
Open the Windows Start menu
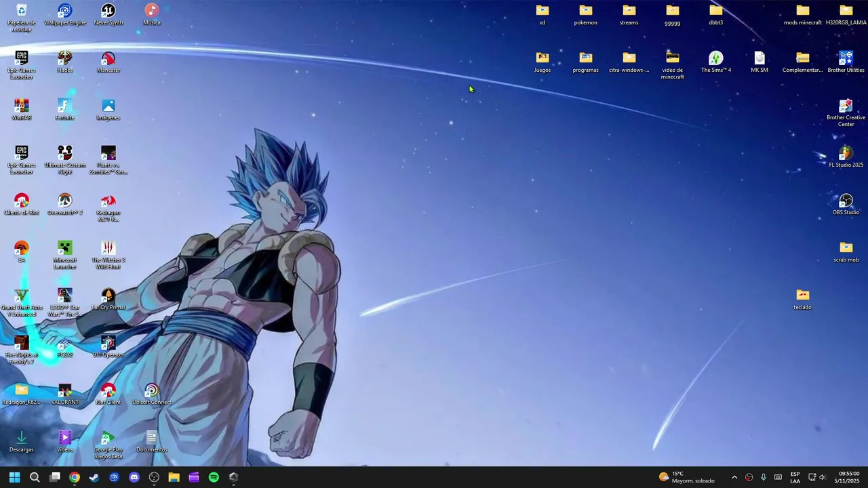(14, 477)
